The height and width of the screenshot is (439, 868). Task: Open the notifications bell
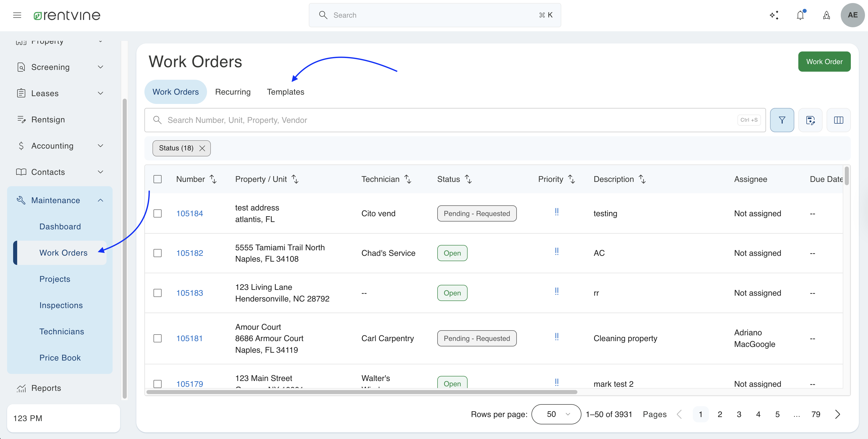click(x=800, y=15)
